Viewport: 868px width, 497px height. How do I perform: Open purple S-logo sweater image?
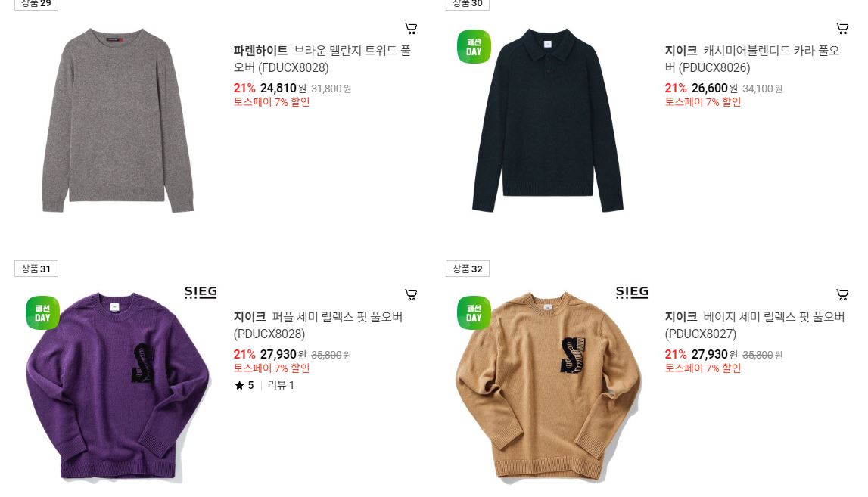click(x=117, y=387)
